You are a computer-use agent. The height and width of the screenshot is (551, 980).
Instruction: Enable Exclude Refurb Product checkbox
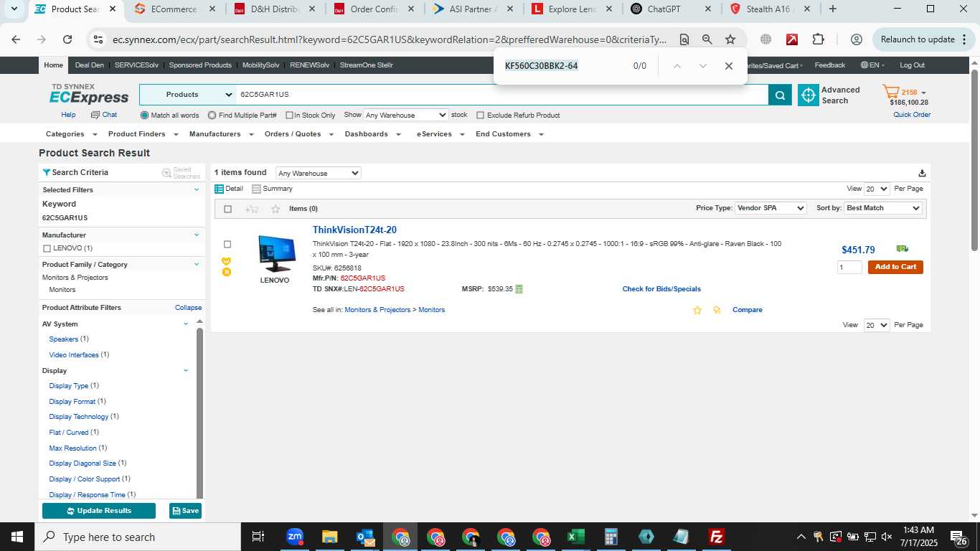(x=481, y=116)
